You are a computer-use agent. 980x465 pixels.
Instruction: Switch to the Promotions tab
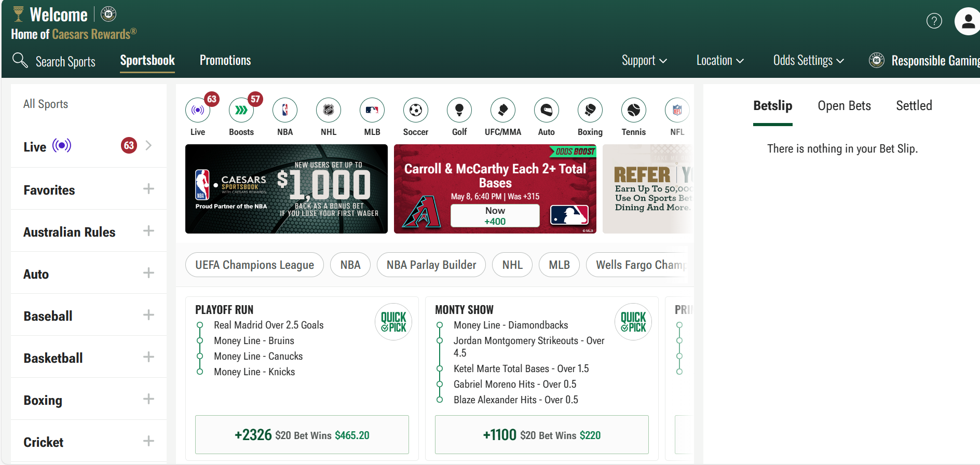(225, 61)
